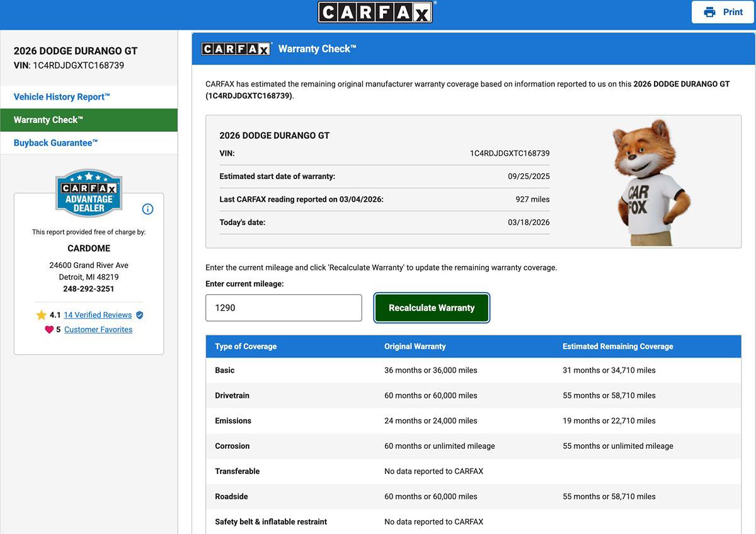Open the Vehicle History Report tab
Image resolution: width=756 pixels, height=534 pixels.
(x=62, y=97)
